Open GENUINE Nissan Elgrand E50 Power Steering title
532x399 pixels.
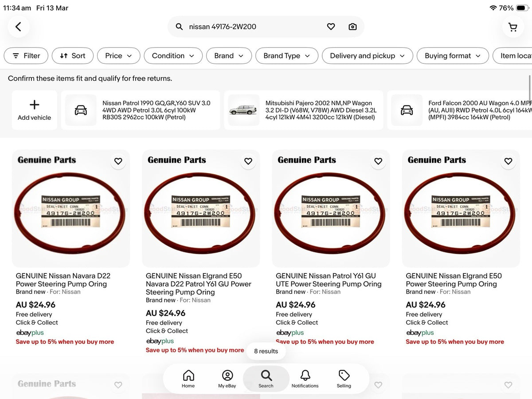[x=454, y=280]
